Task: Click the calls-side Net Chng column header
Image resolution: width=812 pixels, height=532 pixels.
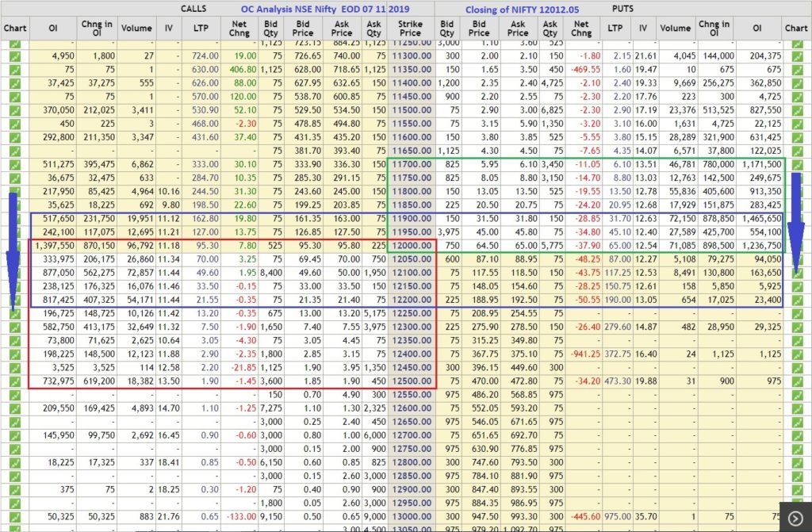Action: pos(239,29)
